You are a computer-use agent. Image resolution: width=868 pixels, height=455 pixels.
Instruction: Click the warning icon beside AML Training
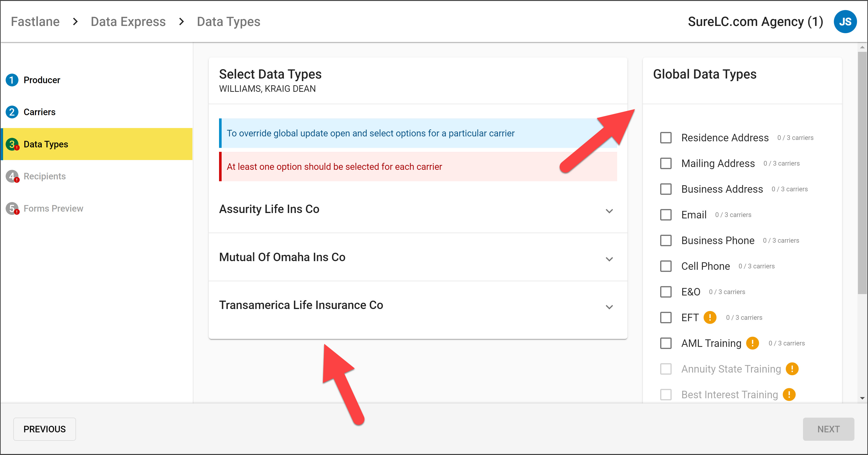[x=752, y=343]
